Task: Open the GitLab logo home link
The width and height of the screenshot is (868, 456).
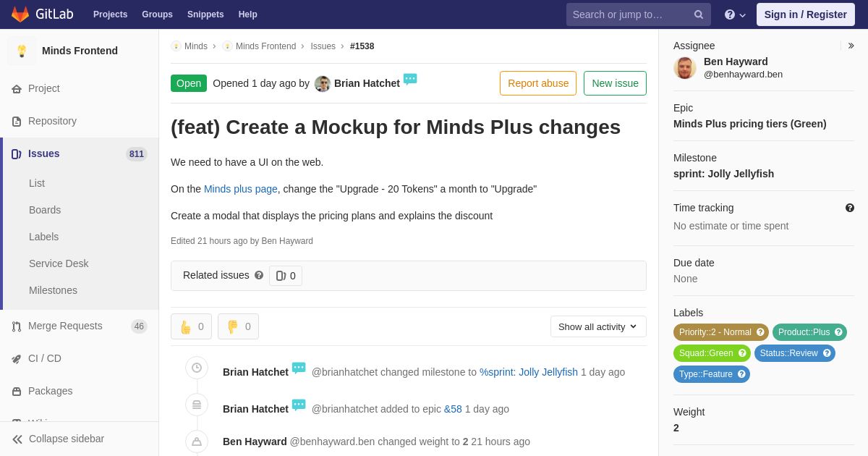Action: (41, 14)
